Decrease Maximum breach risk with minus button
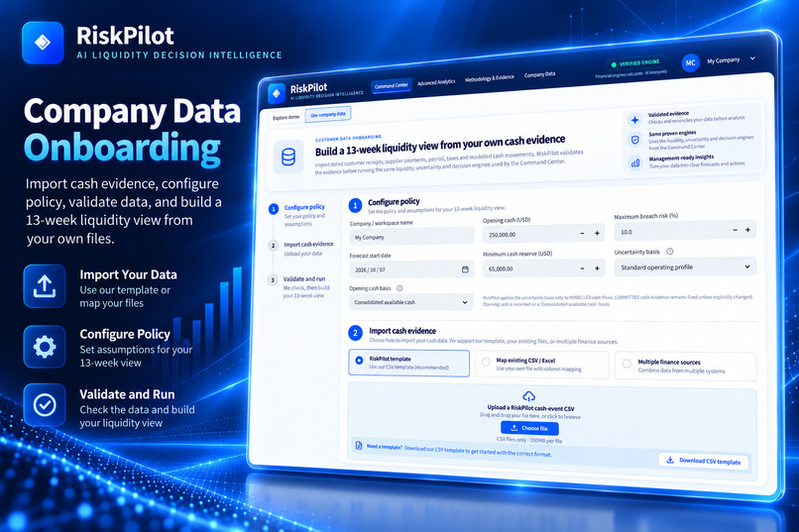 point(735,230)
